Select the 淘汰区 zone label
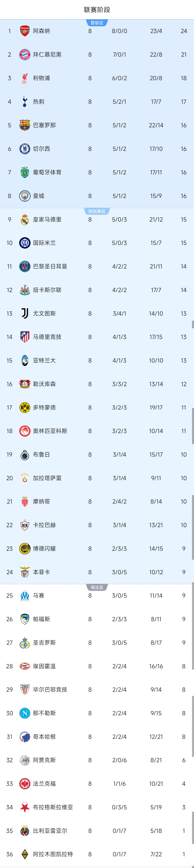 pyautogui.click(x=97, y=587)
